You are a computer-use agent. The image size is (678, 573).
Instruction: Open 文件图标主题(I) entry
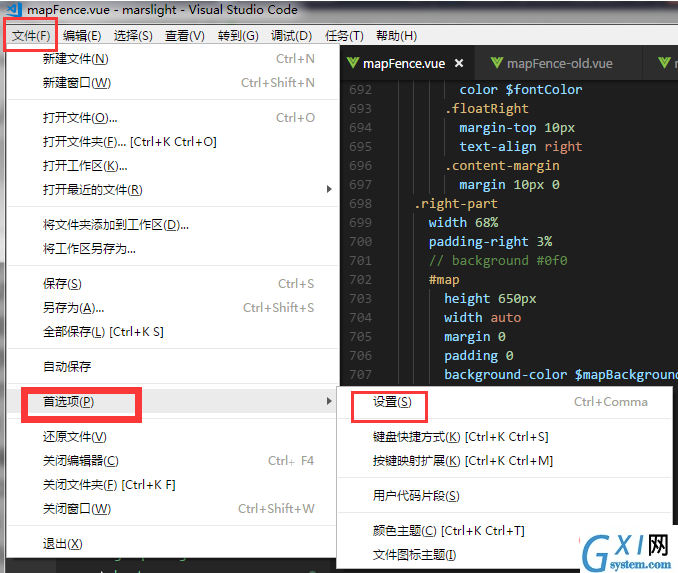click(x=505, y=555)
